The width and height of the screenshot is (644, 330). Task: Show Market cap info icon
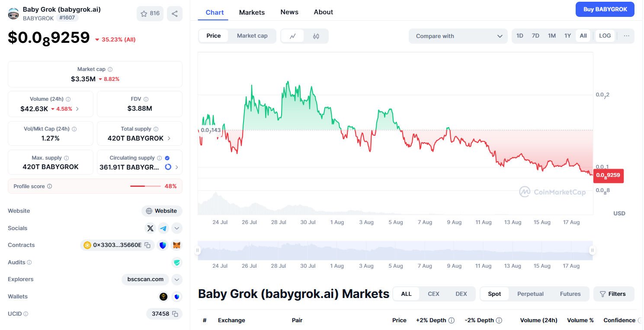(110, 69)
